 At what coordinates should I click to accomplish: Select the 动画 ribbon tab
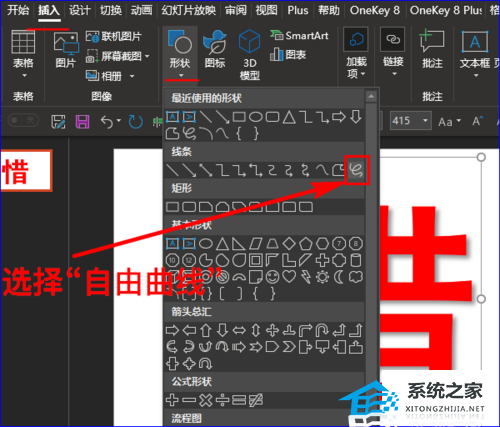141,10
